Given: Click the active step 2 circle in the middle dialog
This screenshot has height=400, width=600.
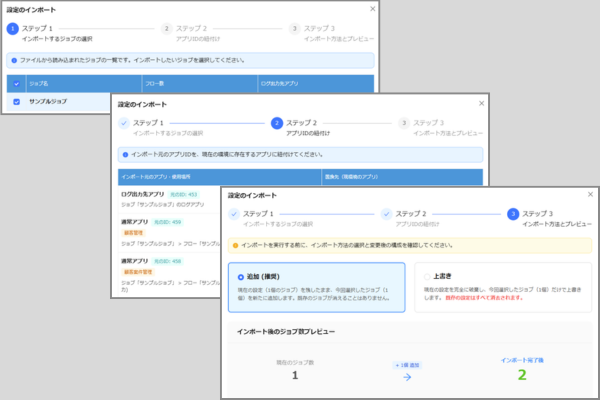Looking at the screenshot, I should 277,123.
